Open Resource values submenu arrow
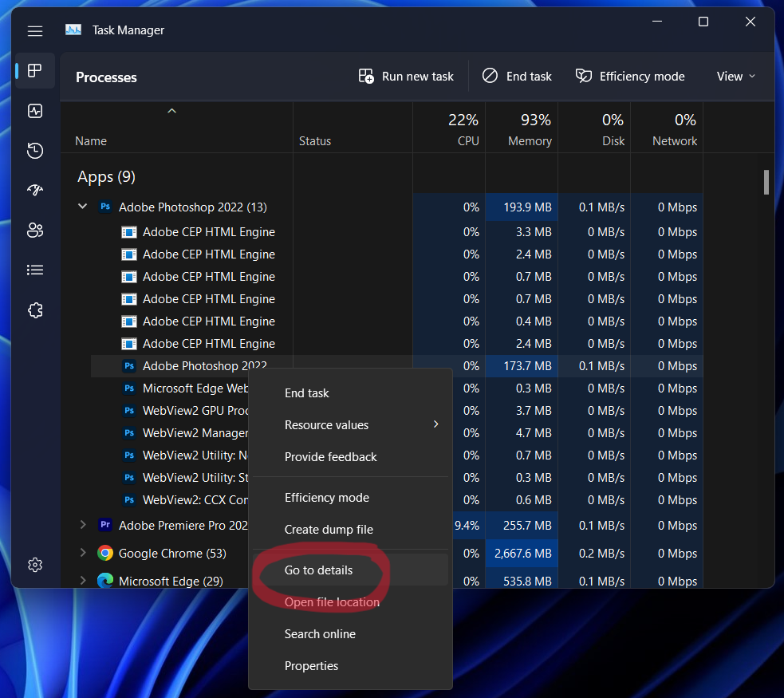 436,424
